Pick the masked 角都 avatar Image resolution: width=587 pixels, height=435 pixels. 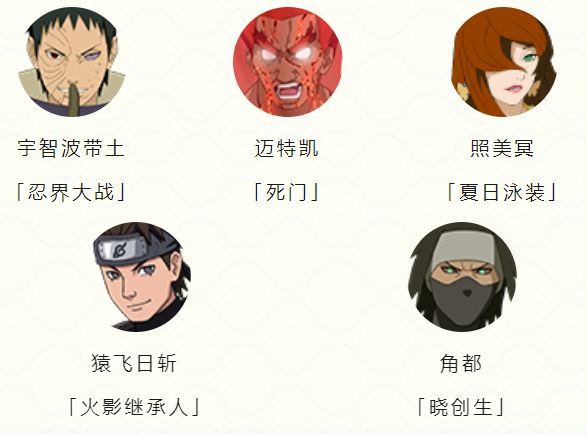click(462, 277)
